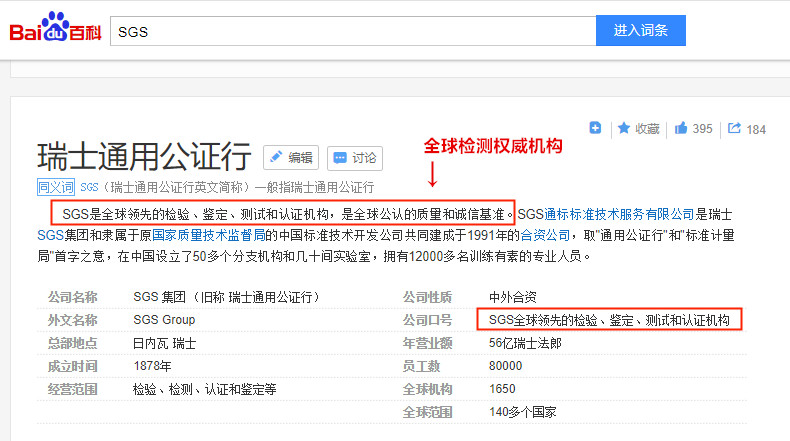Open the SGS synonym link under the title
The width and height of the screenshot is (790, 441).
[x=89, y=187]
